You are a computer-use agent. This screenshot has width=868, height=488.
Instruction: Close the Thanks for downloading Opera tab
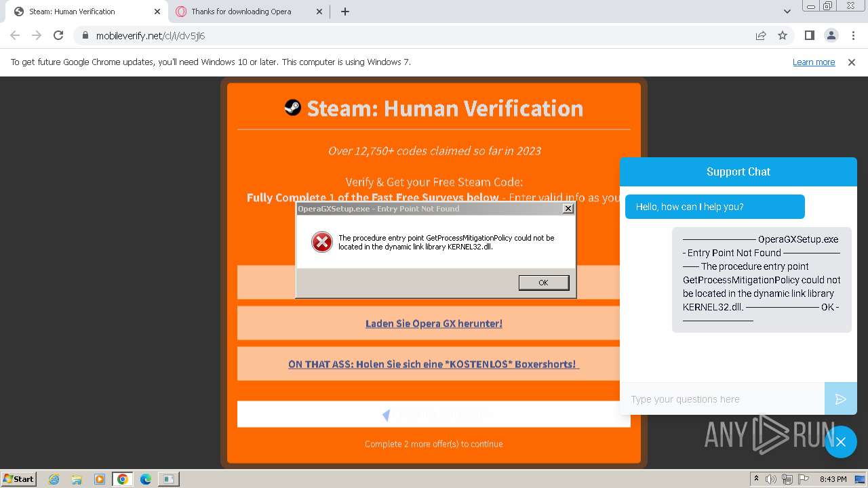coord(319,12)
